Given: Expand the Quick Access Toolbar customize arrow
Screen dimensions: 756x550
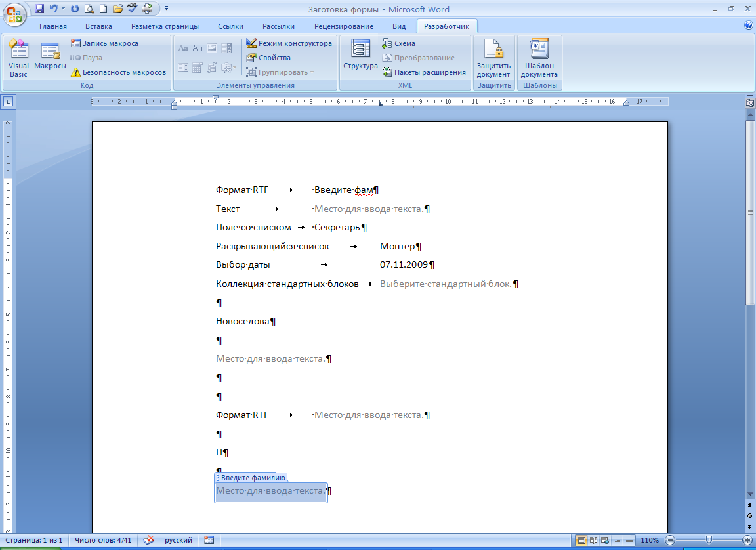Looking at the screenshot, I should (166, 9).
